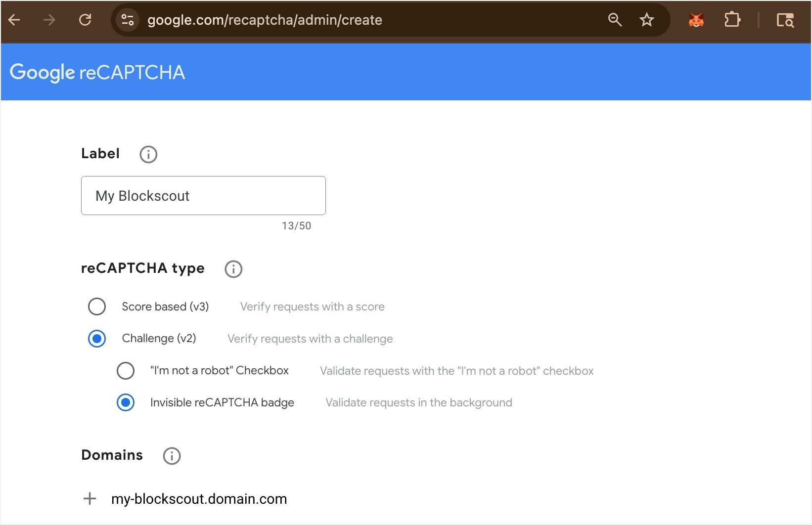Choose Invisible reCAPTCHA badge option
Image resolution: width=812 pixels, height=525 pixels.
pyautogui.click(x=126, y=402)
